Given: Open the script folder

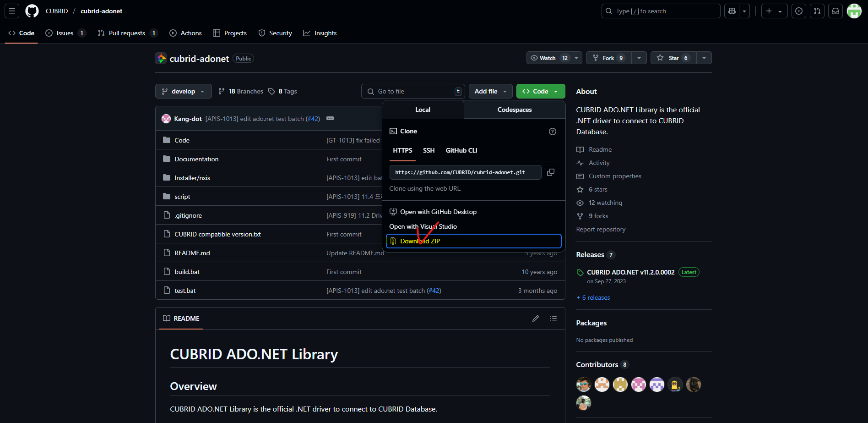Looking at the screenshot, I should pos(182,197).
